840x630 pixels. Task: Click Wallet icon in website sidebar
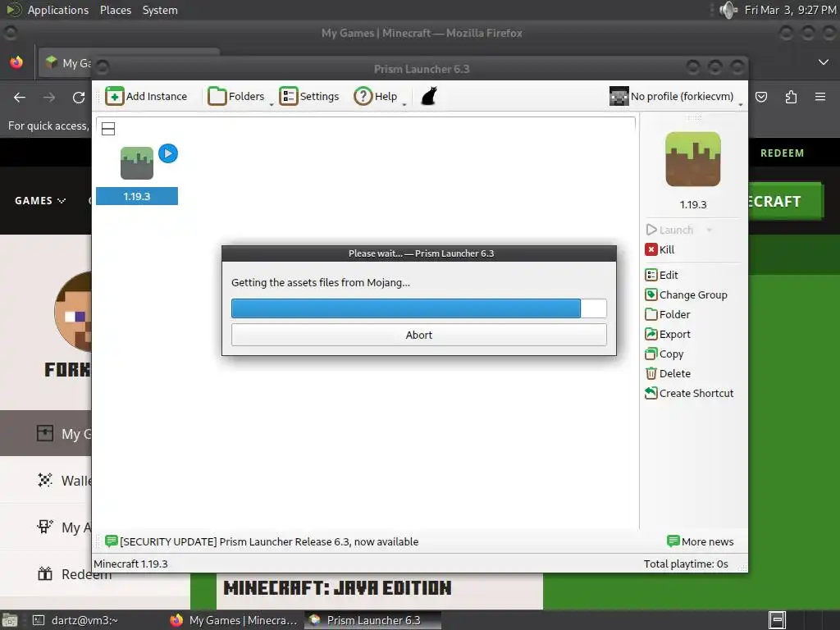coord(45,480)
